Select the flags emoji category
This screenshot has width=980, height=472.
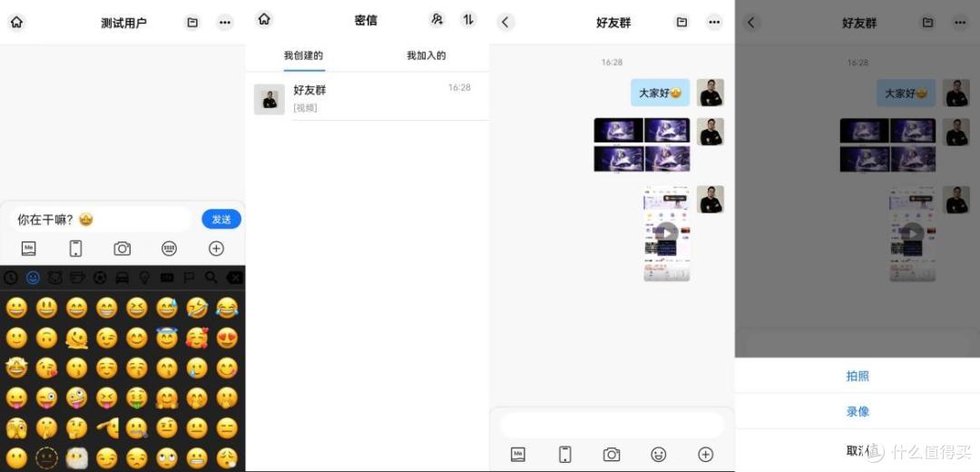(x=190, y=278)
